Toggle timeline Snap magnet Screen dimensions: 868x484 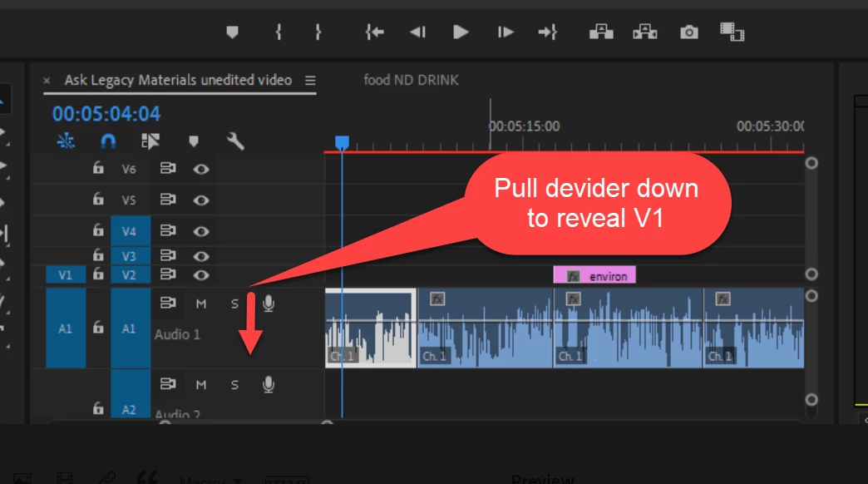pos(108,141)
